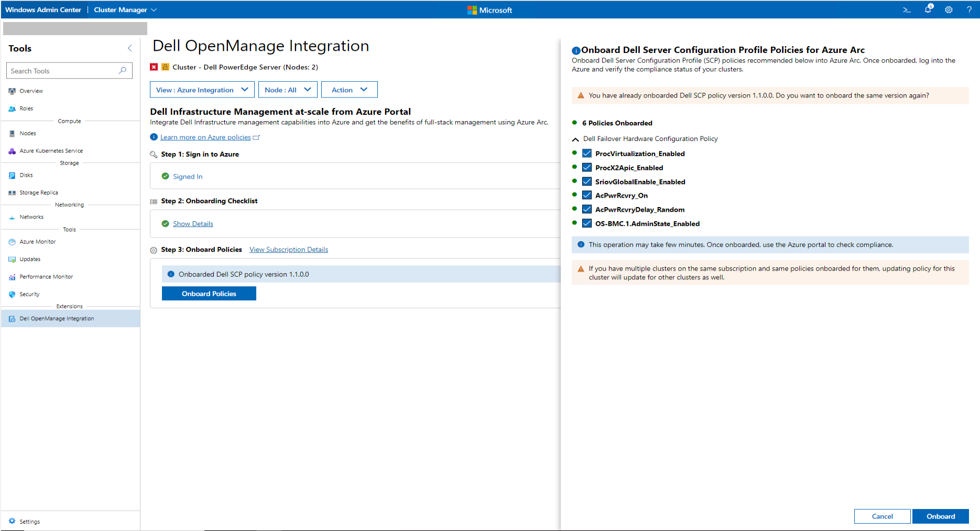Open the View : Azure Integration dropdown
The image size is (980, 531).
(202, 89)
